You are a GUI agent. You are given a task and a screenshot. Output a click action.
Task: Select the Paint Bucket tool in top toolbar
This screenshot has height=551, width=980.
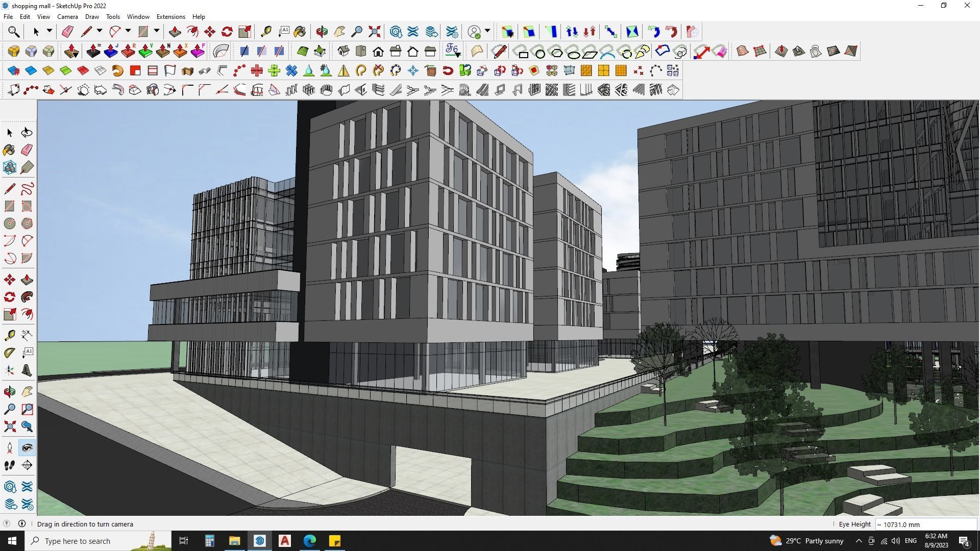pyautogui.click(x=300, y=32)
